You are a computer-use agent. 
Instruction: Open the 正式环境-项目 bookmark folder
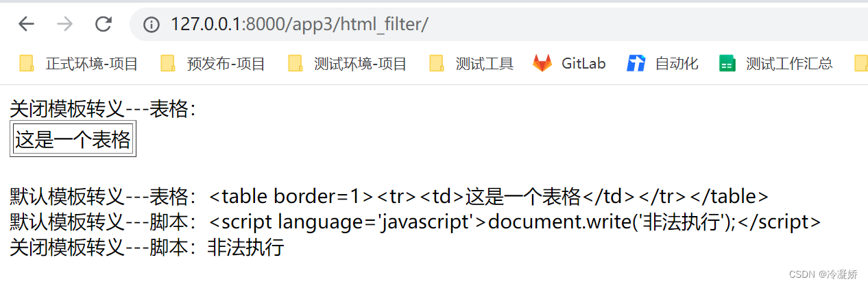[x=79, y=64]
